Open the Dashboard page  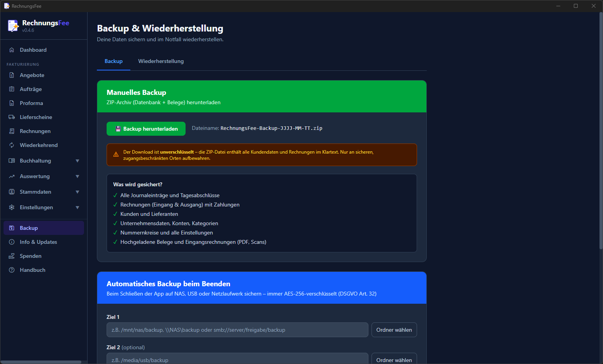click(x=44, y=50)
